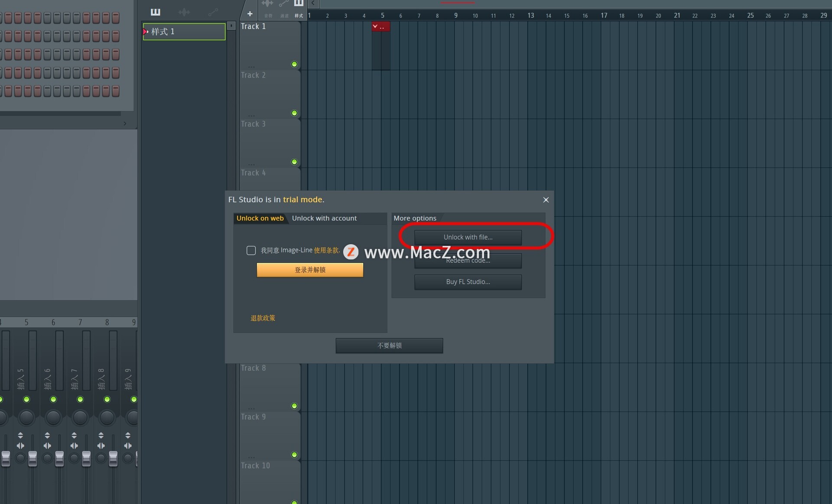Select pattern 样式 1 in the picker
832x504 pixels.
click(x=184, y=32)
